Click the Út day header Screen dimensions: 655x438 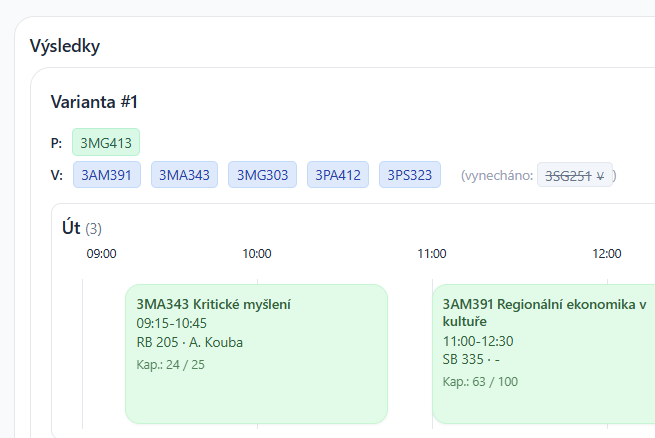tap(71, 229)
